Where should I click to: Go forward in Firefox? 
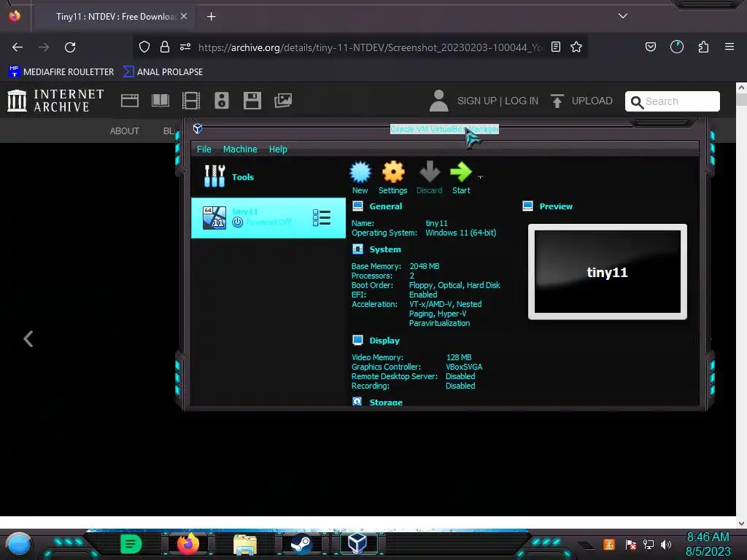pos(44,47)
